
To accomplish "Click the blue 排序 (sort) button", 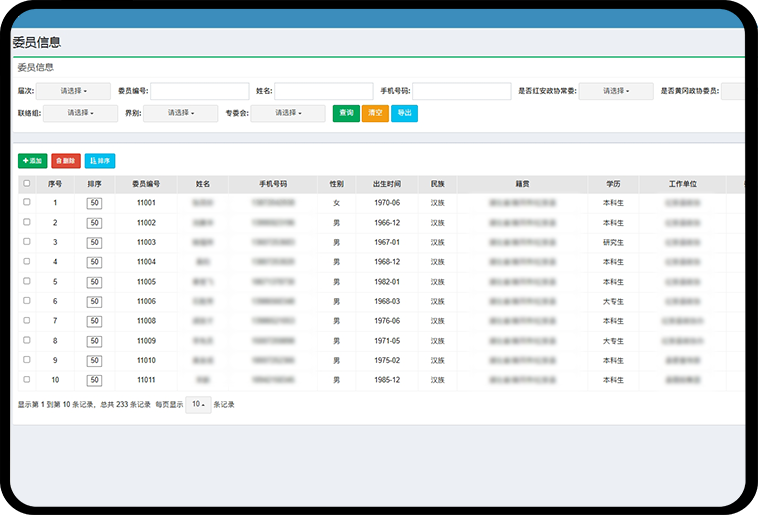I will pyautogui.click(x=100, y=160).
